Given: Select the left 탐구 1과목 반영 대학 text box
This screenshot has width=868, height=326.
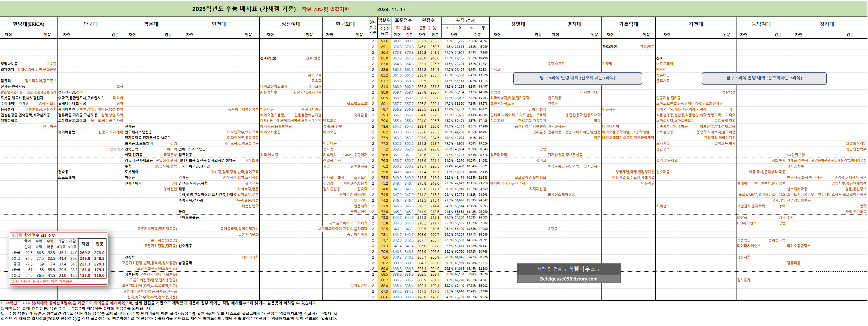Looking at the screenshot, I should point(577,78).
